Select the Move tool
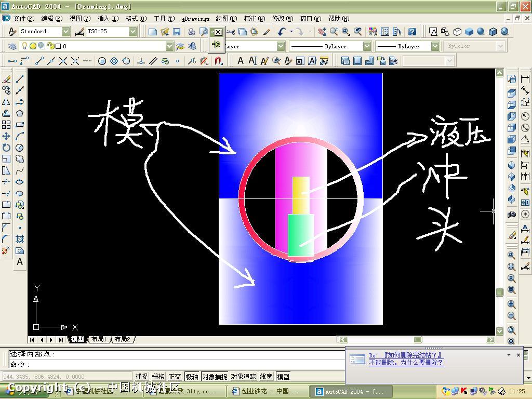532x399 pixels. [x=6, y=136]
